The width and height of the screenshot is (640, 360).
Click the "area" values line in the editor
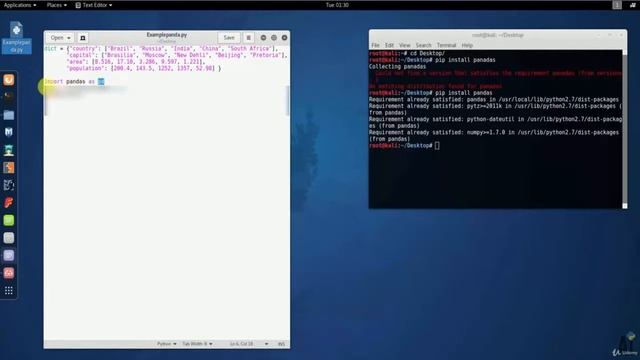point(136,62)
